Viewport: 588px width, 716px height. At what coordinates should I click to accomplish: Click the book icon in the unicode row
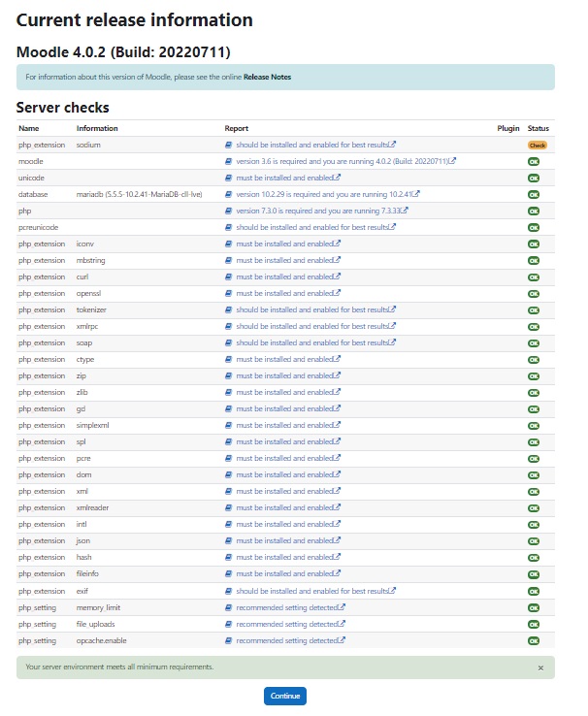point(228,178)
